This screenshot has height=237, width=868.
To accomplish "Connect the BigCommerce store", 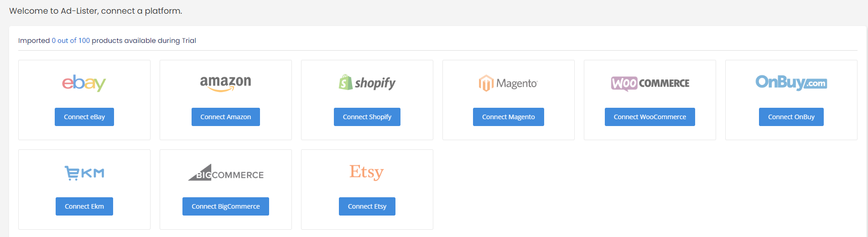I will coord(226,206).
